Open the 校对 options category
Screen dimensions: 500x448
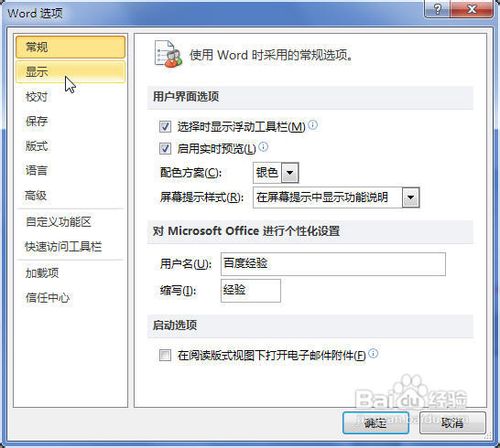pyautogui.click(x=71, y=97)
